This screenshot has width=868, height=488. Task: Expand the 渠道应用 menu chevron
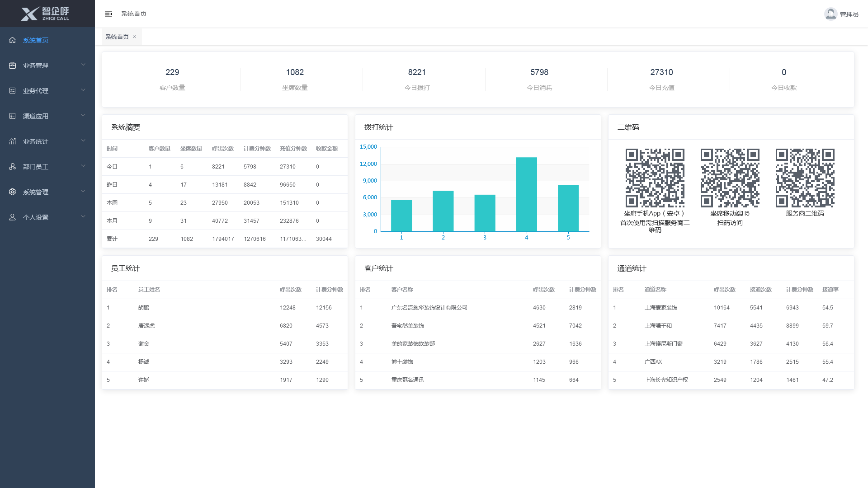tap(83, 116)
